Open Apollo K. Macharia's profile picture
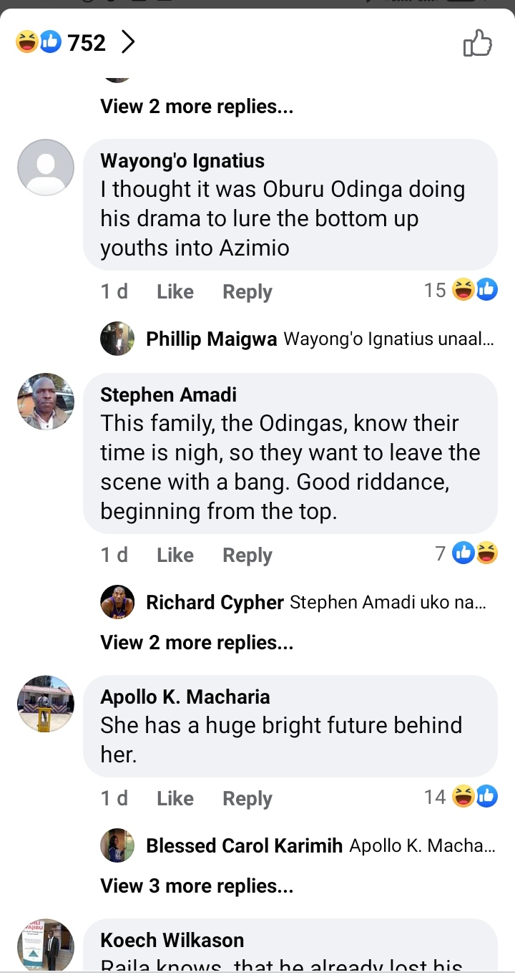Image resolution: width=515 pixels, height=980 pixels. click(46, 704)
